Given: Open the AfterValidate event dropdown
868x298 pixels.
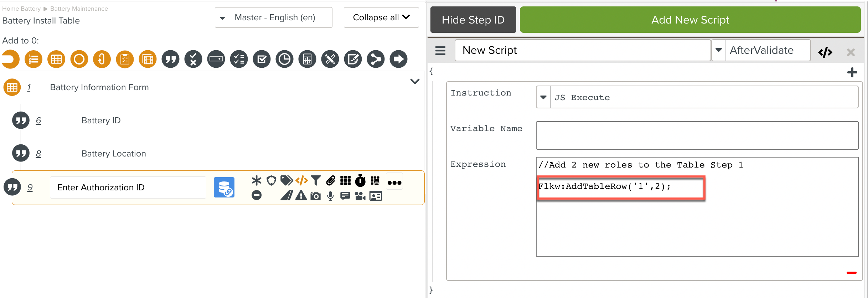Looking at the screenshot, I should pos(719,50).
